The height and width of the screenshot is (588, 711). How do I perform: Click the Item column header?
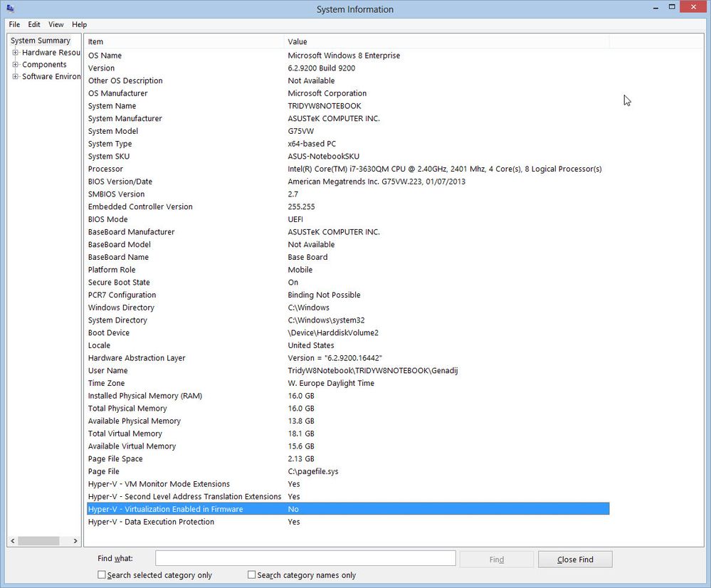pos(184,41)
